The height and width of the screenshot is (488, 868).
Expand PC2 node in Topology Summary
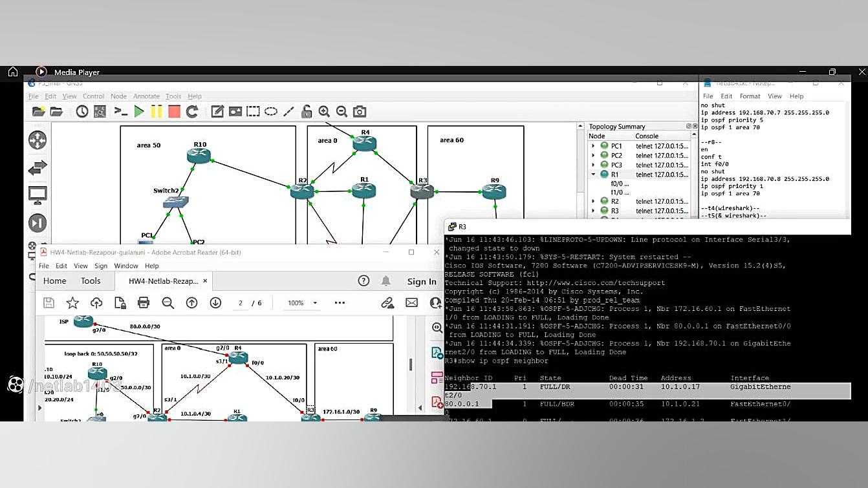(593, 156)
